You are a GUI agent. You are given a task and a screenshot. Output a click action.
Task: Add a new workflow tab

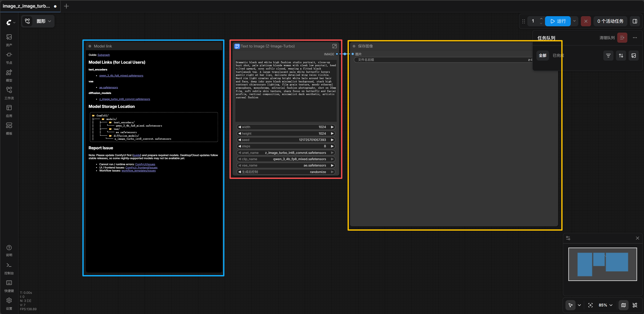click(x=66, y=6)
